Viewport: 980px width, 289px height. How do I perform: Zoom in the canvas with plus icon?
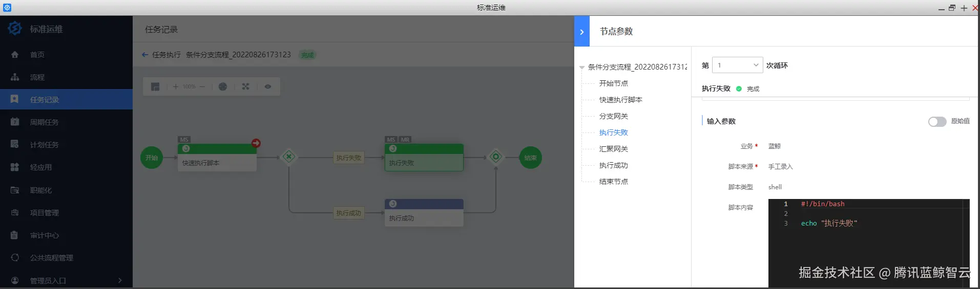point(176,86)
